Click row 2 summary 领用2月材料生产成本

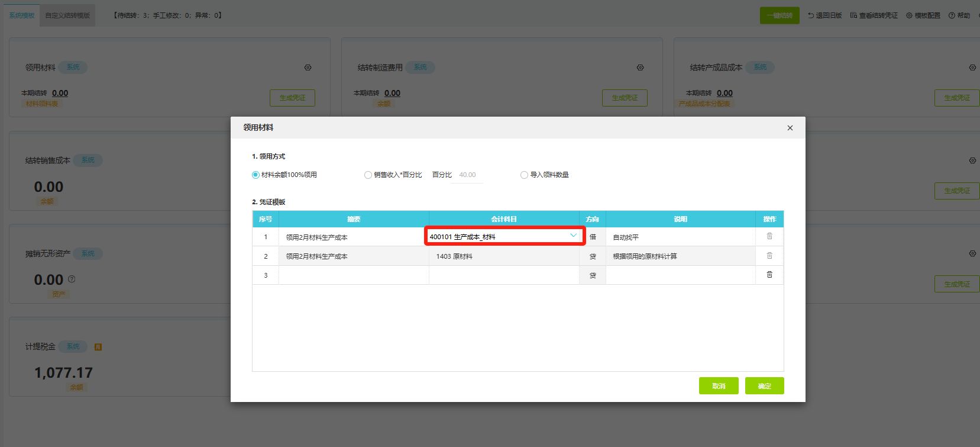tap(354, 256)
